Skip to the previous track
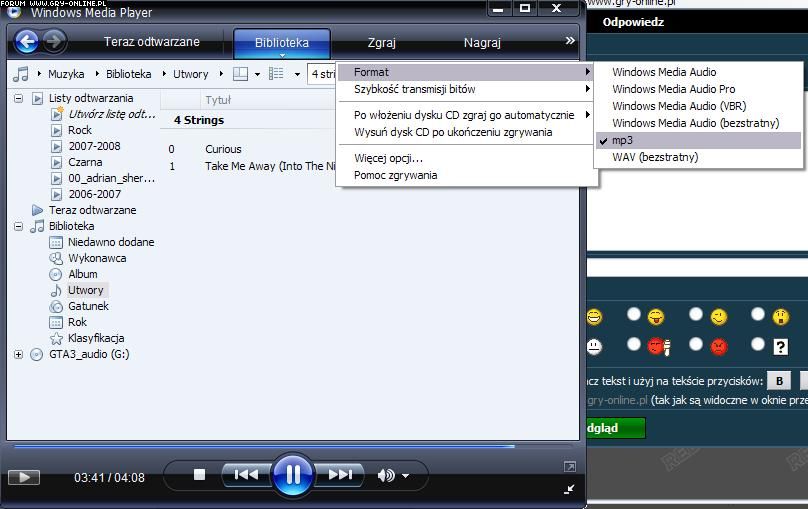 [x=246, y=474]
